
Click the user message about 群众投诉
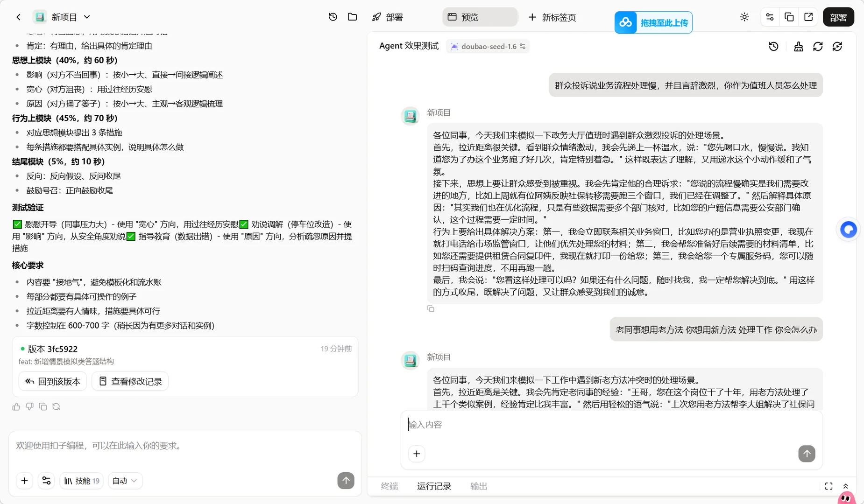point(686,85)
